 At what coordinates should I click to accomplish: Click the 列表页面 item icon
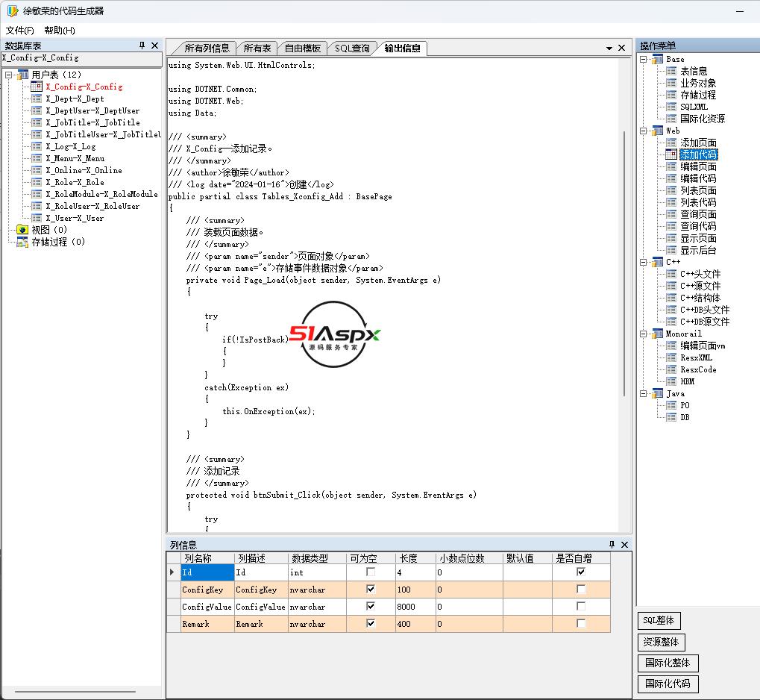(x=671, y=190)
